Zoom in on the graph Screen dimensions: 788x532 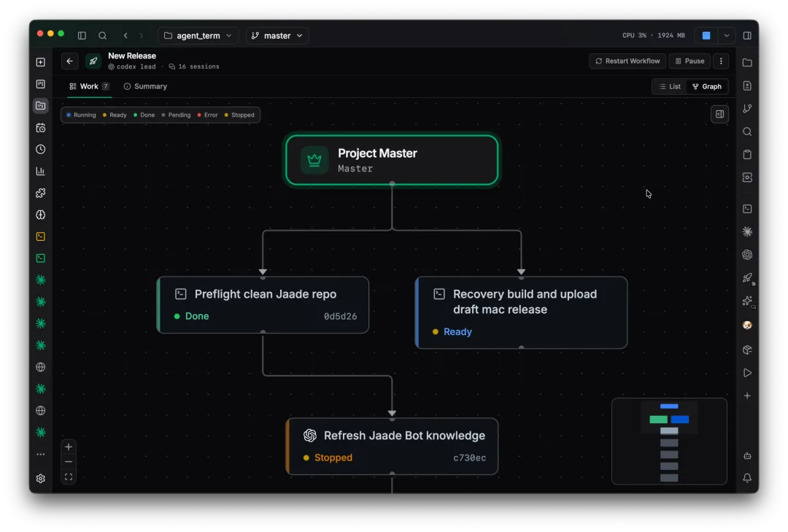tap(69, 447)
